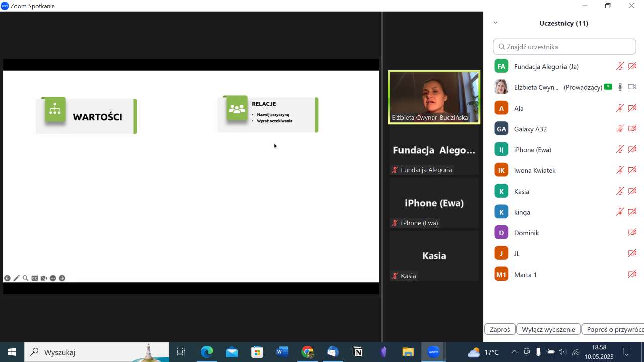Open Notion from the Windows taskbar

click(358, 352)
